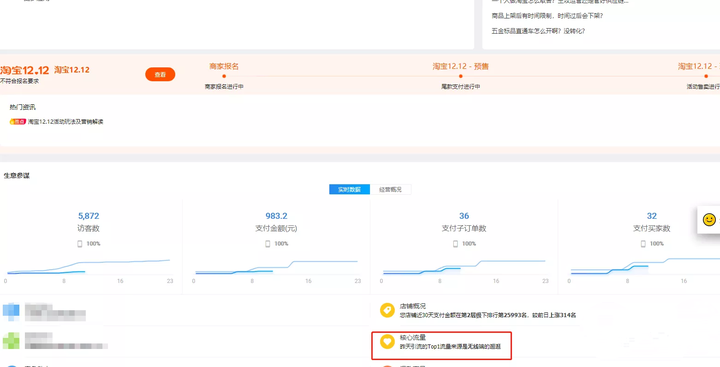
Task: Click the 商家报名进行中 status text
Action: tap(224, 86)
